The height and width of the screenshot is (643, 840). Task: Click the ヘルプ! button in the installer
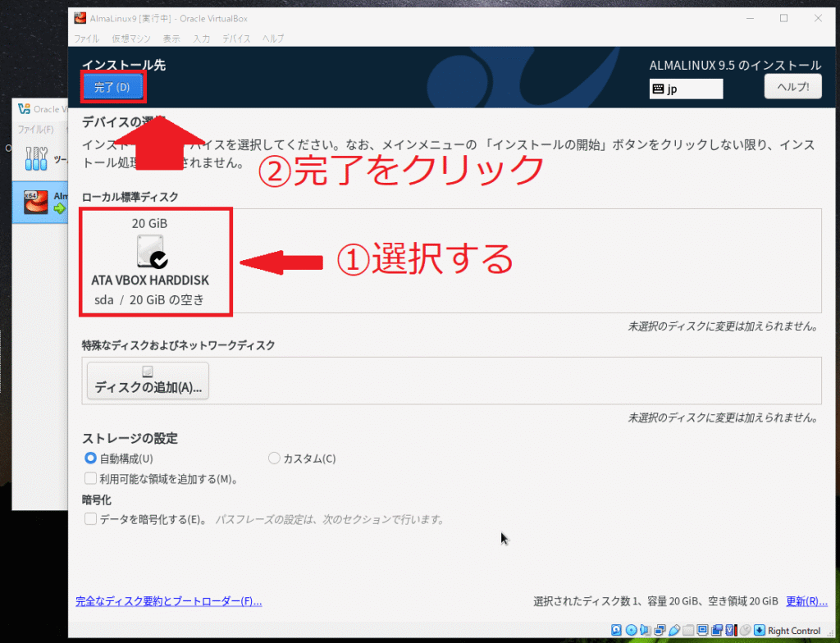pyautogui.click(x=793, y=87)
